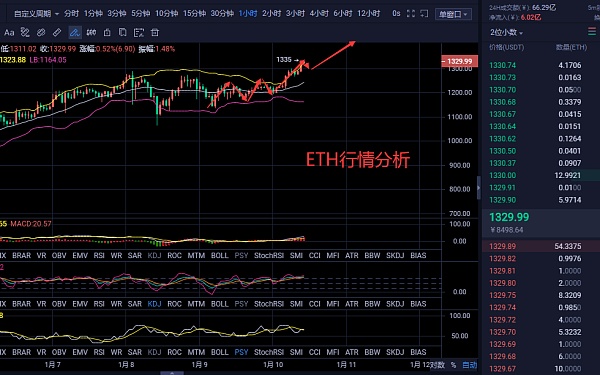Click the 价格(USDT) column header
The width and height of the screenshot is (600, 375).
pos(507,47)
